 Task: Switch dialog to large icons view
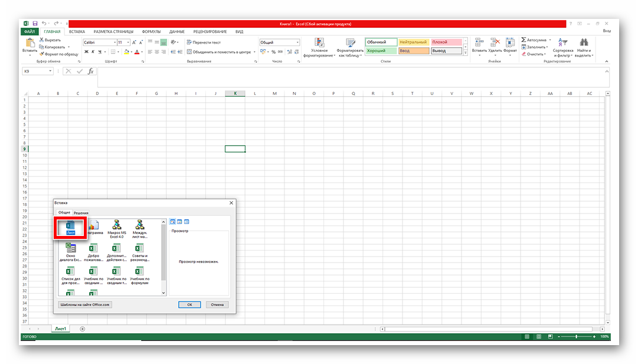coord(172,222)
